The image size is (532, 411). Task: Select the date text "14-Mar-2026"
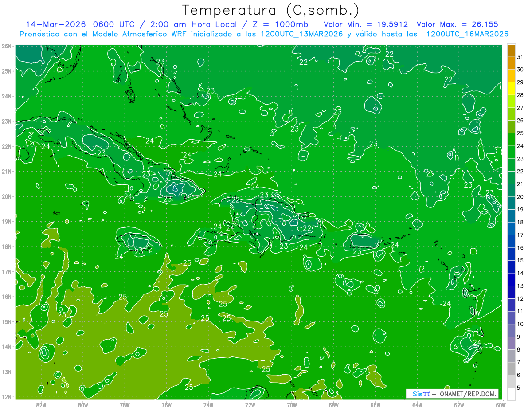pyautogui.click(x=55, y=24)
